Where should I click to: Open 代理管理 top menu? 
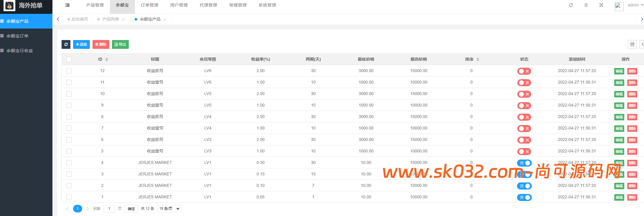[x=208, y=5]
